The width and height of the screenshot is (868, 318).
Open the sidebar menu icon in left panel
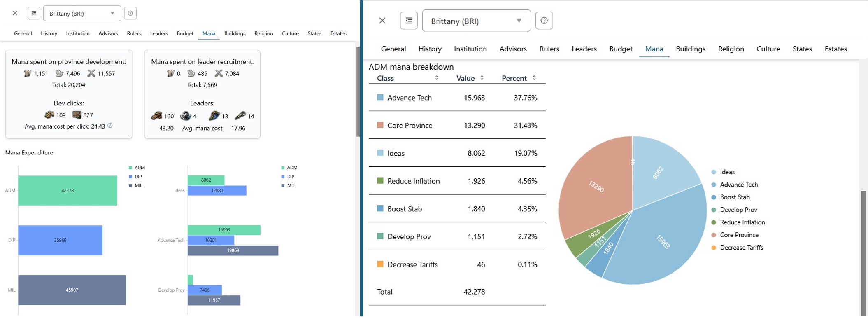pyautogui.click(x=34, y=13)
